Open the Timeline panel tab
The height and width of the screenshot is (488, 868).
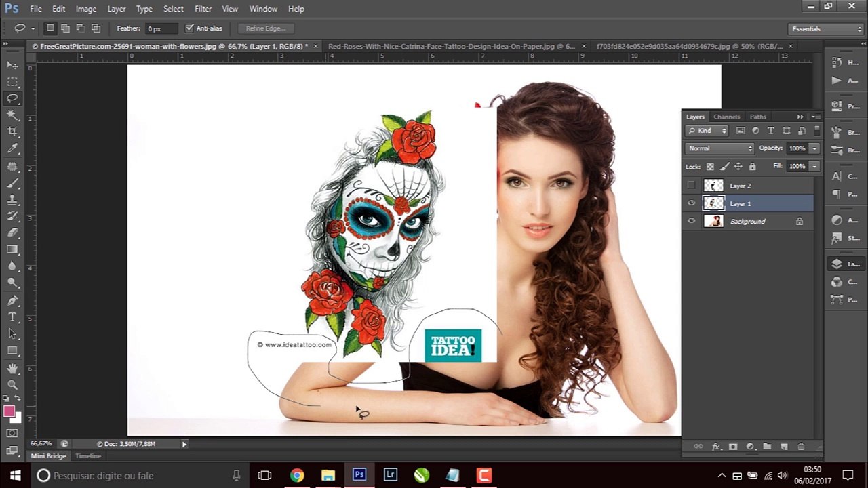(x=88, y=456)
